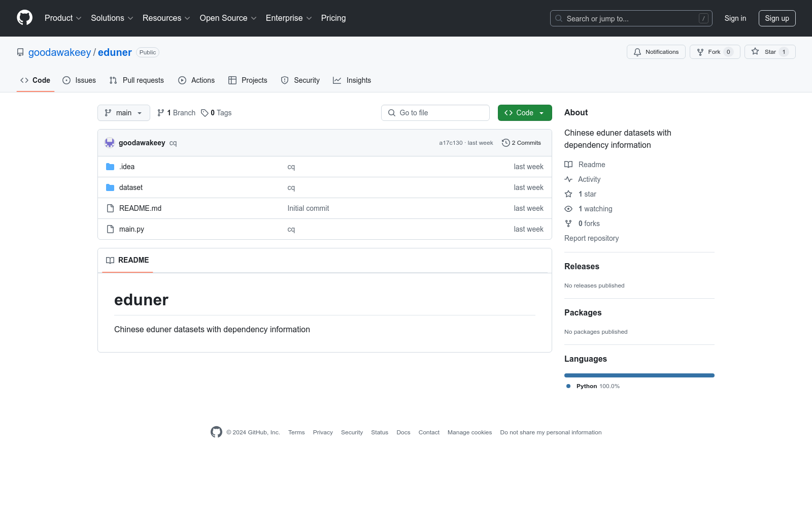Open the main.py file
This screenshot has width=812, height=508.
131,229
